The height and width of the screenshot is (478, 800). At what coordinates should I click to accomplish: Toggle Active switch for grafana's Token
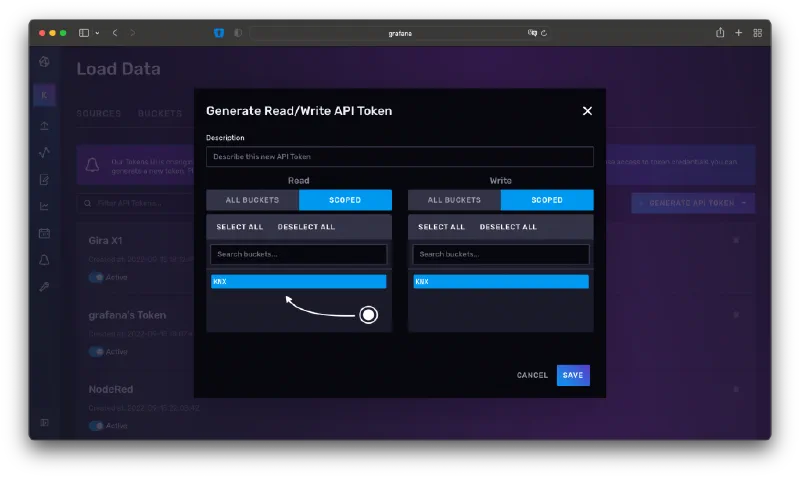pyautogui.click(x=96, y=351)
